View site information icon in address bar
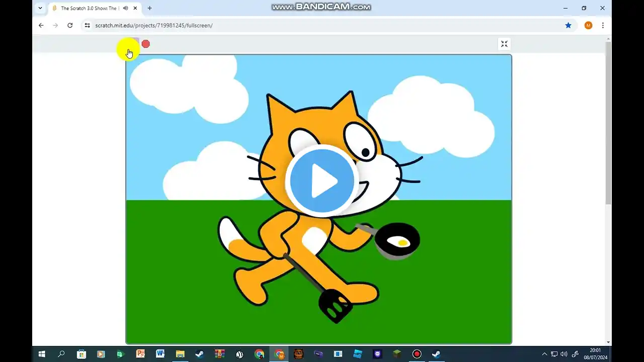Viewport: 644px width, 362px height. pos(87,25)
